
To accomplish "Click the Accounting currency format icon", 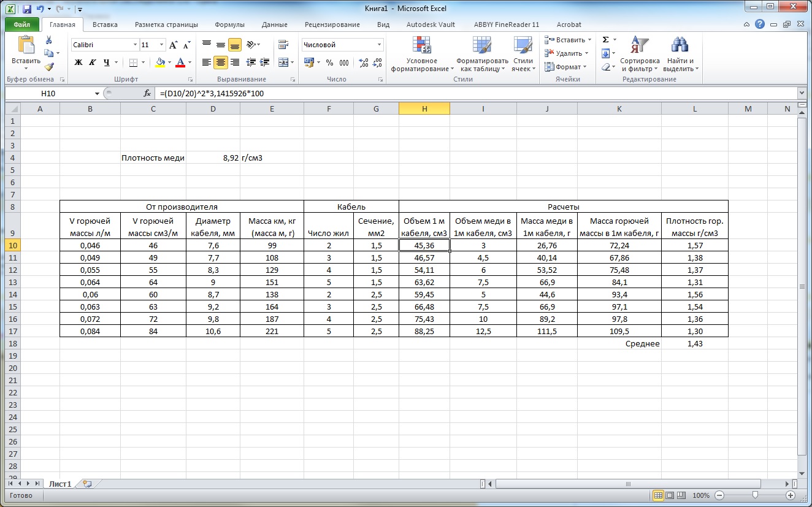I will click(x=308, y=63).
